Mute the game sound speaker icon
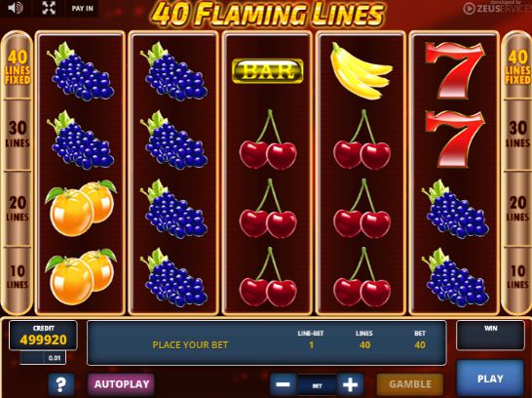The width and height of the screenshot is (532, 398). [15, 8]
